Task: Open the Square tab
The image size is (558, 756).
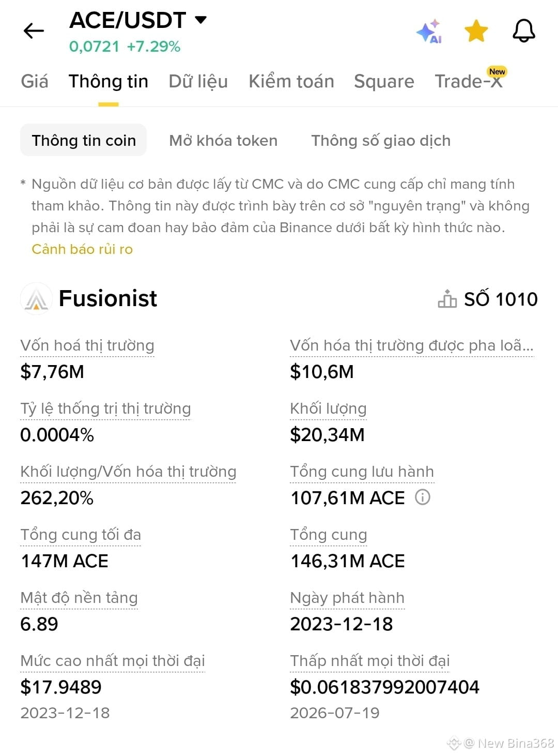Action: pos(384,81)
